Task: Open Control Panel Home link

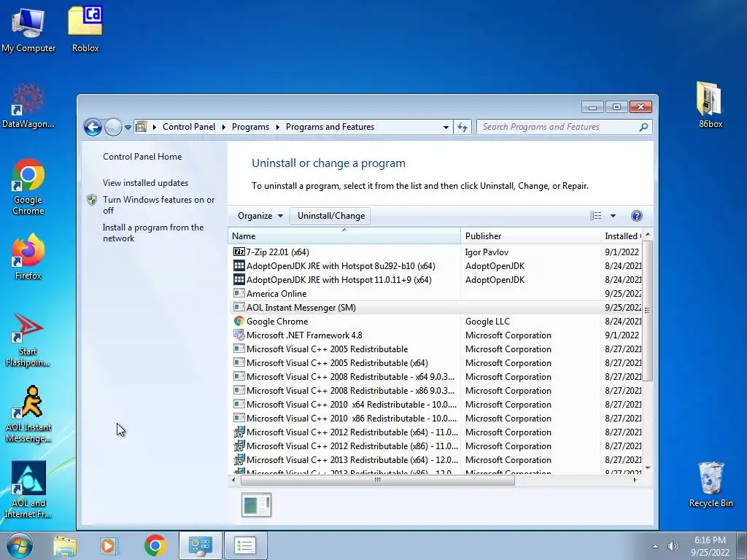Action: tap(142, 157)
